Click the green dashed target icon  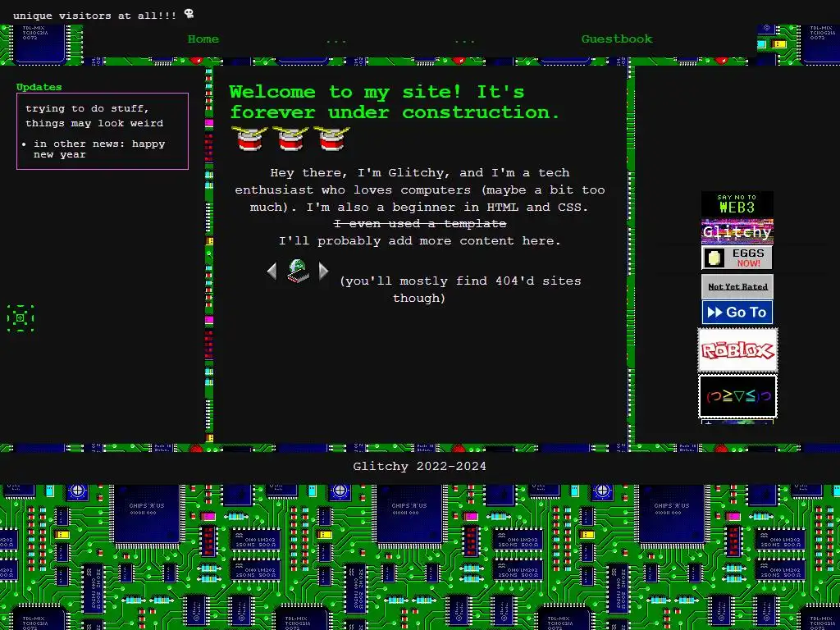point(21,318)
